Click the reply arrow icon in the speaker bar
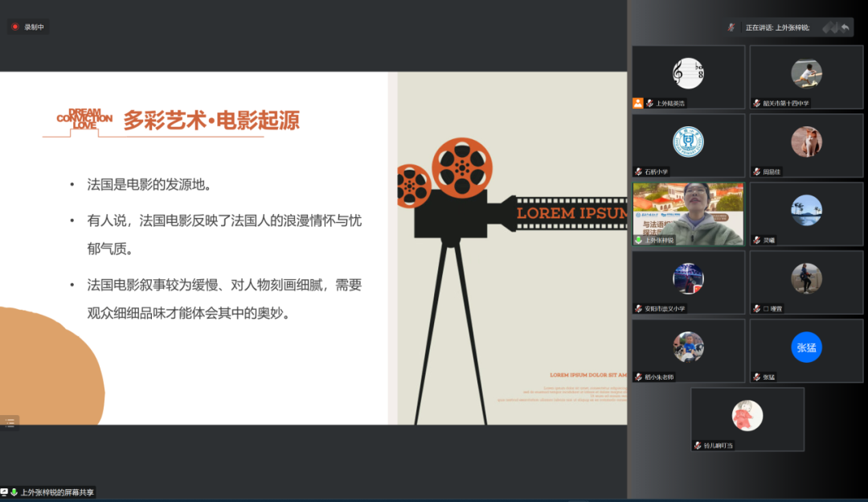This screenshot has width=868, height=502. [845, 27]
